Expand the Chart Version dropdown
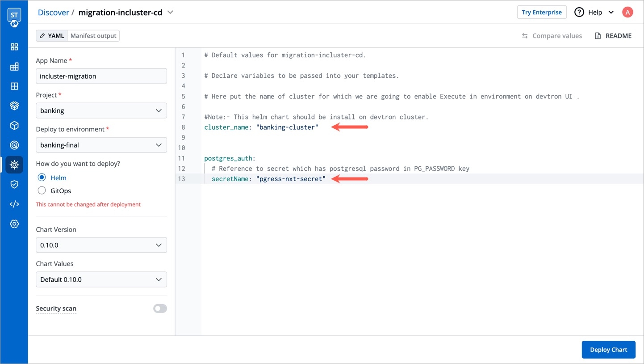This screenshot has height=364, width=644. point(101,245)
